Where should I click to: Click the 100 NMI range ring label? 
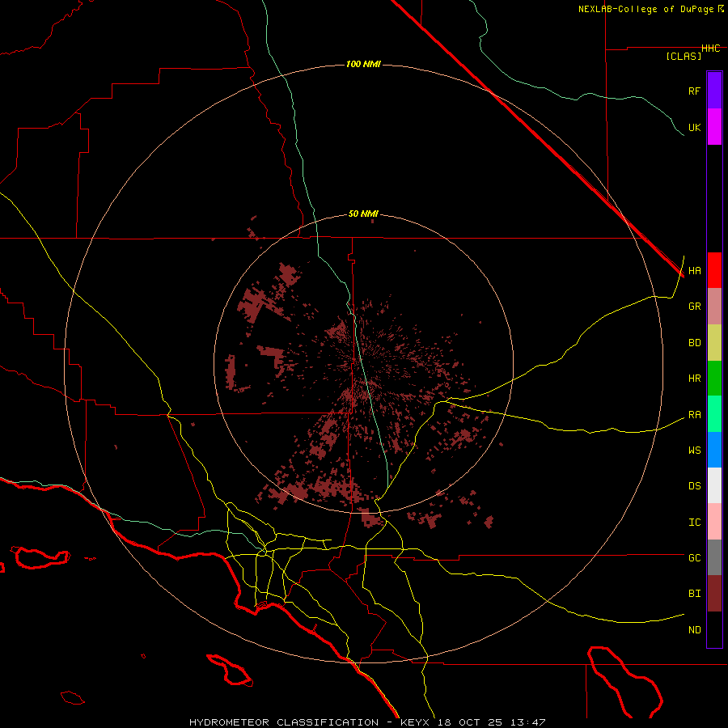click(x=363, y=64)
